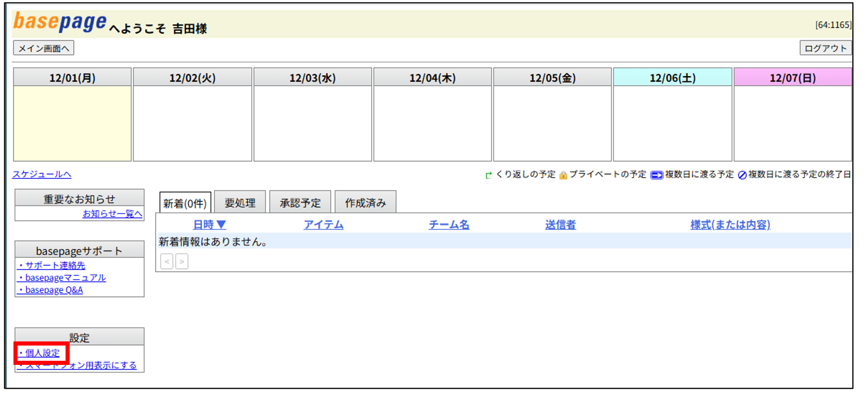Open the basepage Q&A link
Screen dimensions: 868x400
50,290
